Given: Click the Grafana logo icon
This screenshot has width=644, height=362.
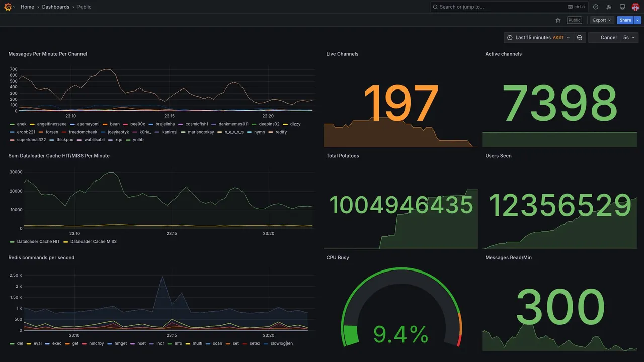Looking at the screenshot, I should (8, 7).
